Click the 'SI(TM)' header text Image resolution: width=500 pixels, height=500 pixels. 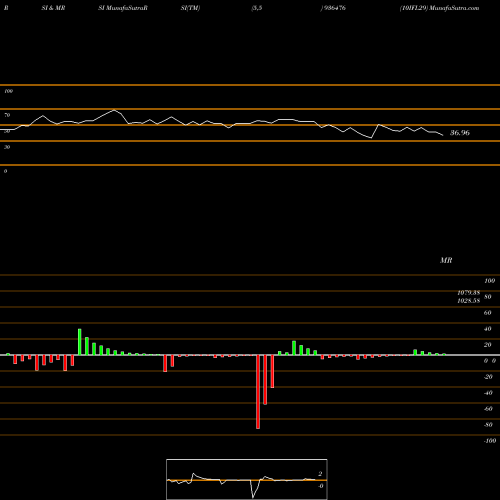[190, 8]
